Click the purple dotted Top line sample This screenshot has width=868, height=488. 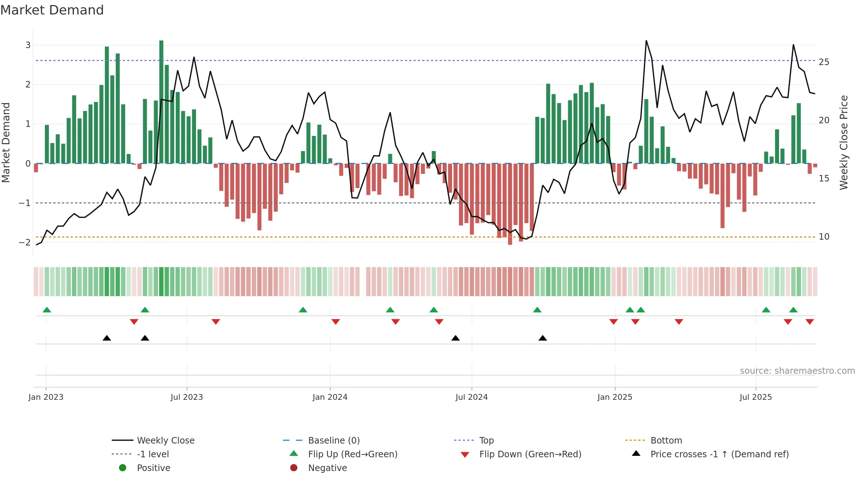pos(464,440)
